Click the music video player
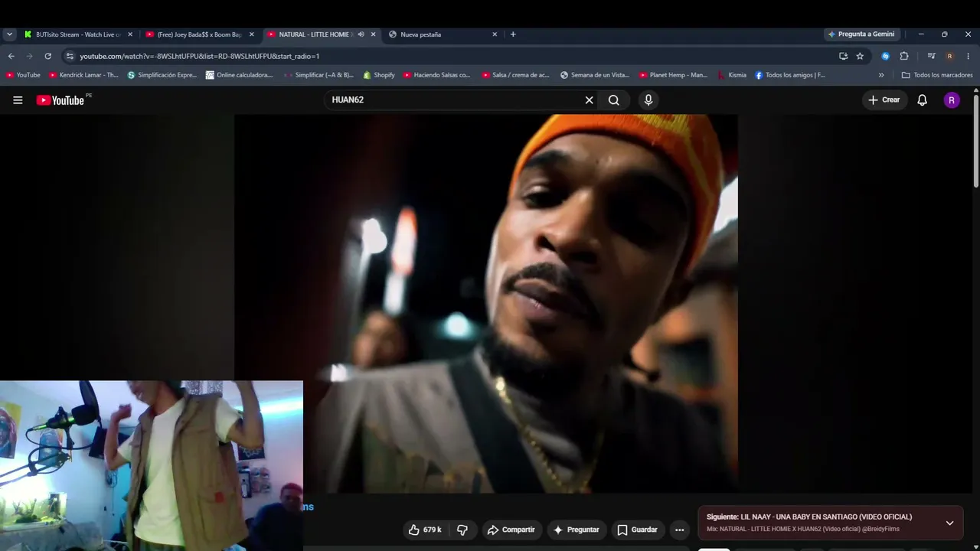The height and width of the screenshot is (551, 980). (x=486, y=304)
